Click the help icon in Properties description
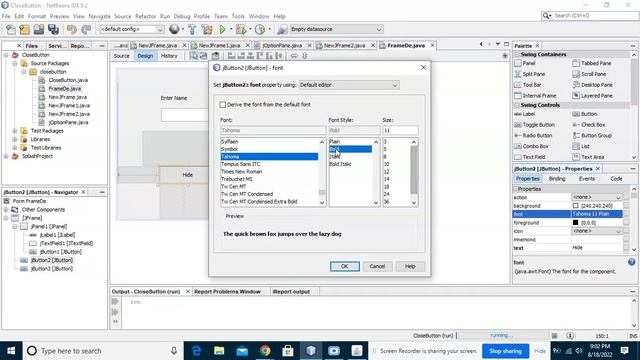 pos(631,262)
